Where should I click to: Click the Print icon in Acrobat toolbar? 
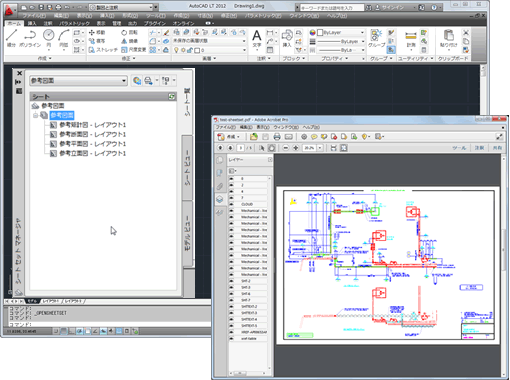277,137
